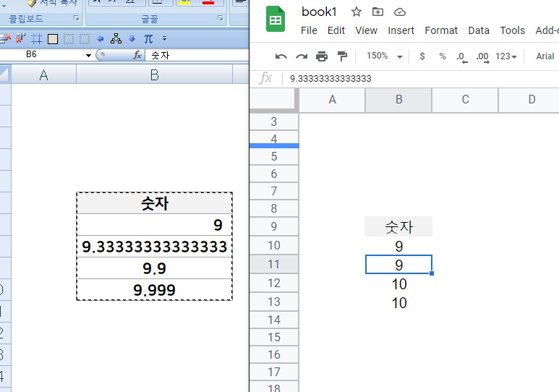Click the delete rows icon in Excel toolbar
This screenshot has height=392, width=559.
4,38
